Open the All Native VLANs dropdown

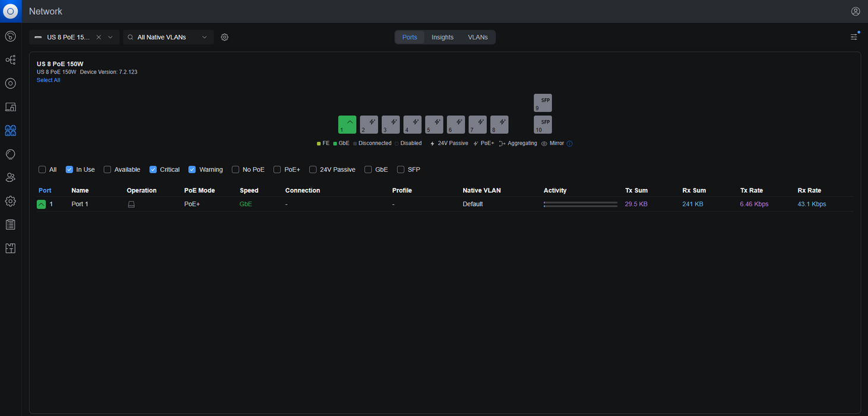click(169, 37)
